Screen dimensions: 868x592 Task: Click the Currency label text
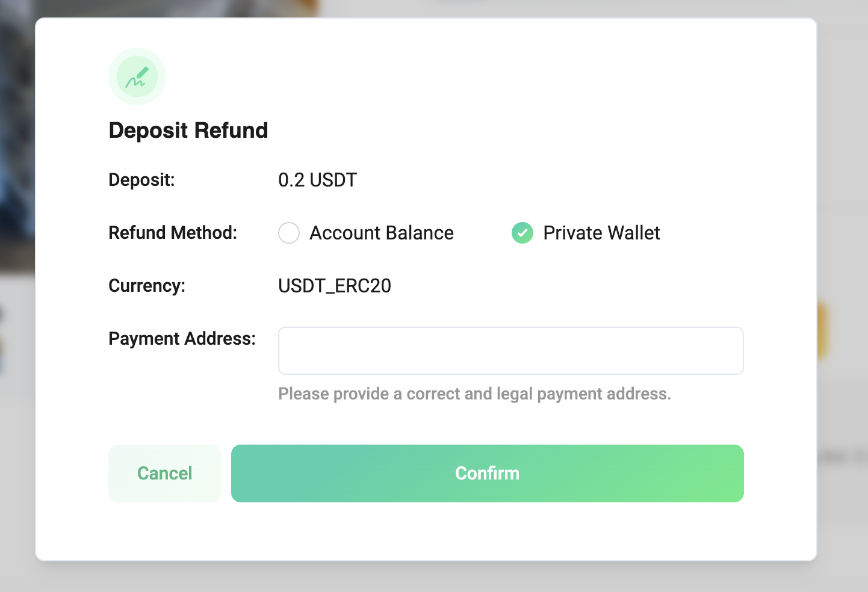tap(147, 286)
